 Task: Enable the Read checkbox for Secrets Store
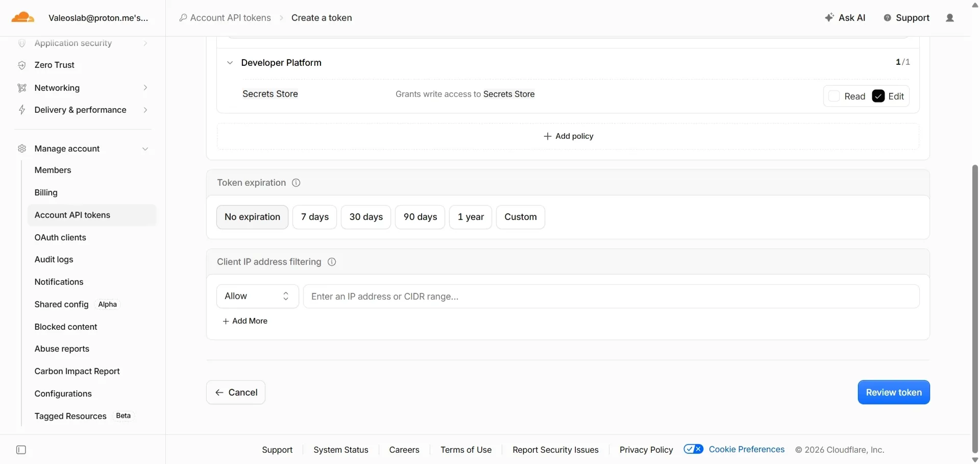834,96
